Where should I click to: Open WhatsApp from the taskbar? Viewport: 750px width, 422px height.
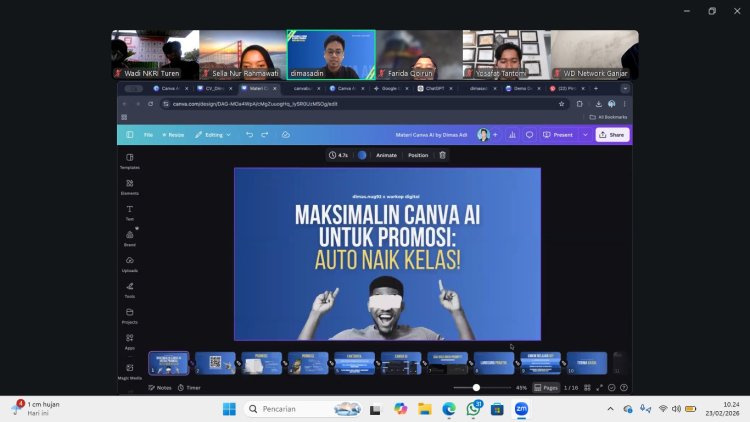pos(473,409)
